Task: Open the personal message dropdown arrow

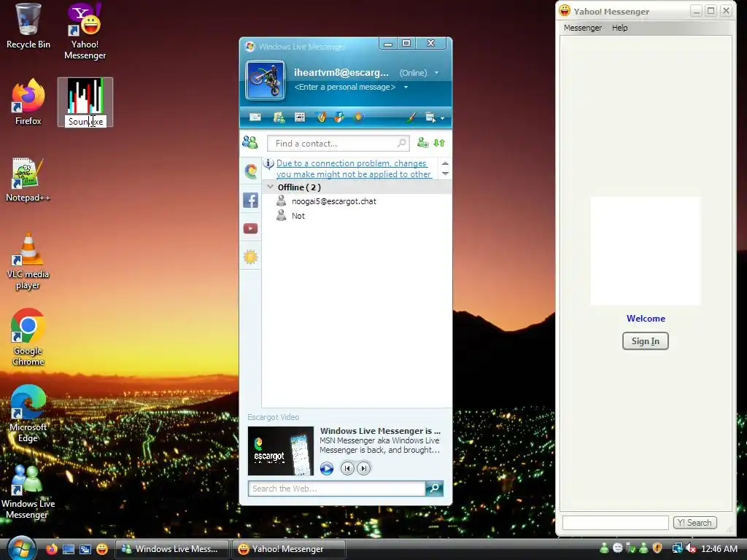Action: 406,87
